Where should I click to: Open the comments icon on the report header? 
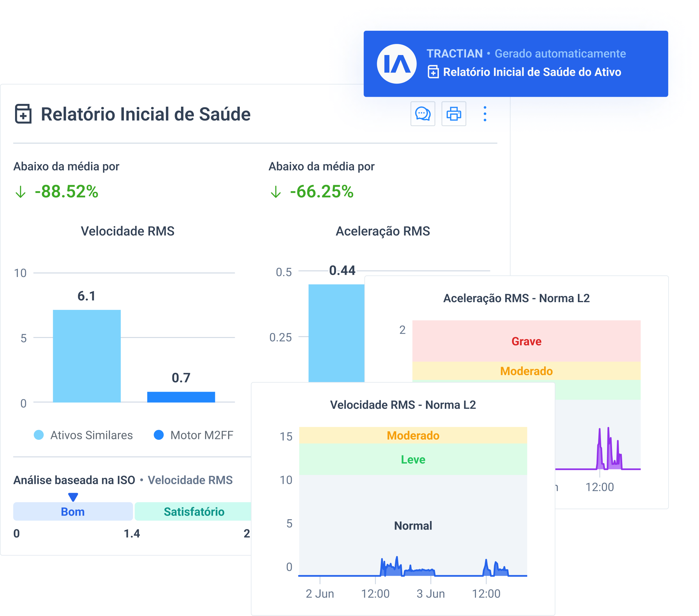tap(423, 114)
